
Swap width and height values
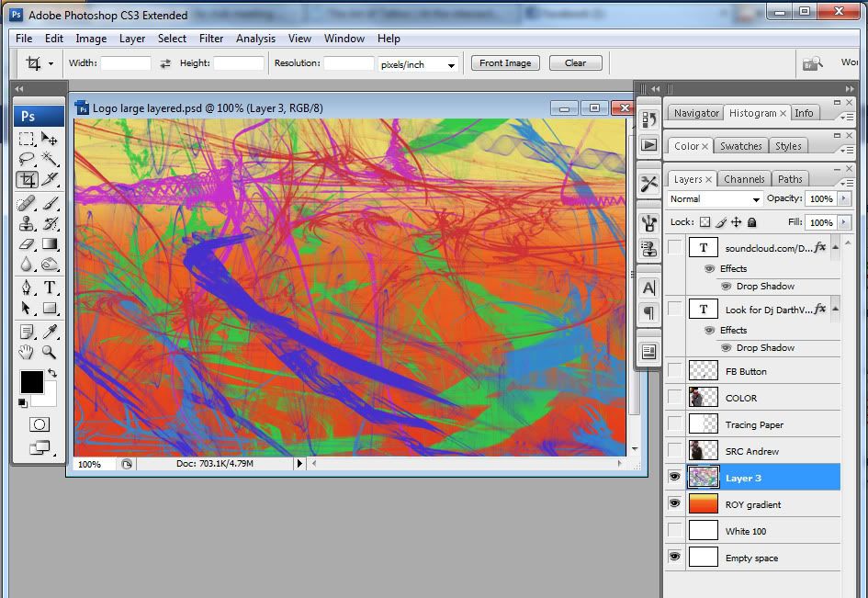(165, 63)
